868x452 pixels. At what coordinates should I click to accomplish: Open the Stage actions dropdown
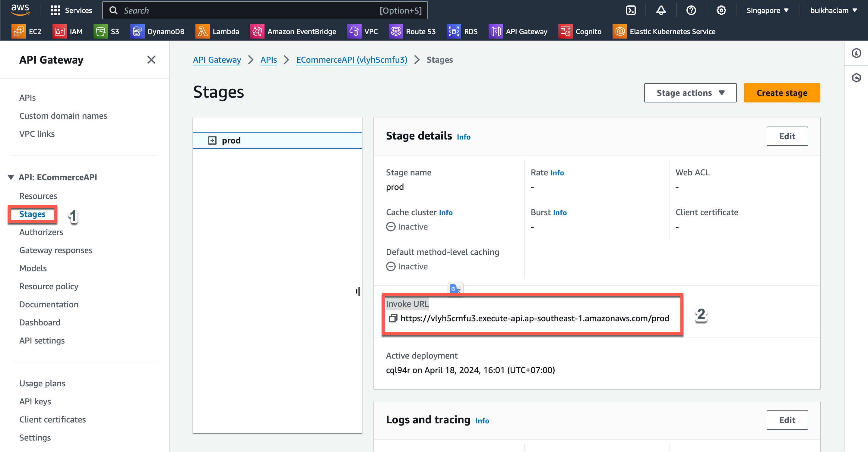pos(690,93)
